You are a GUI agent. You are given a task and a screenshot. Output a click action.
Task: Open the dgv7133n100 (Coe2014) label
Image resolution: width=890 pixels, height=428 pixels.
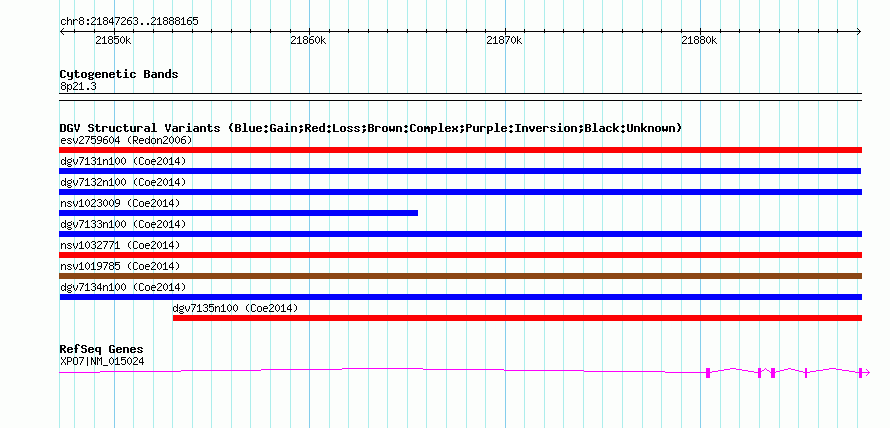coord(123,224)
